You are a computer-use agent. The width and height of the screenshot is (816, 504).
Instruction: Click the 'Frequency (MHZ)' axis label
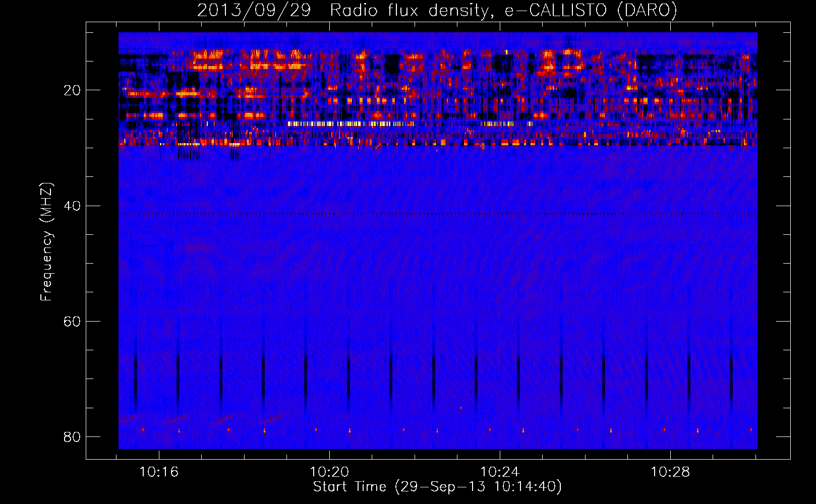pos(46,242)
